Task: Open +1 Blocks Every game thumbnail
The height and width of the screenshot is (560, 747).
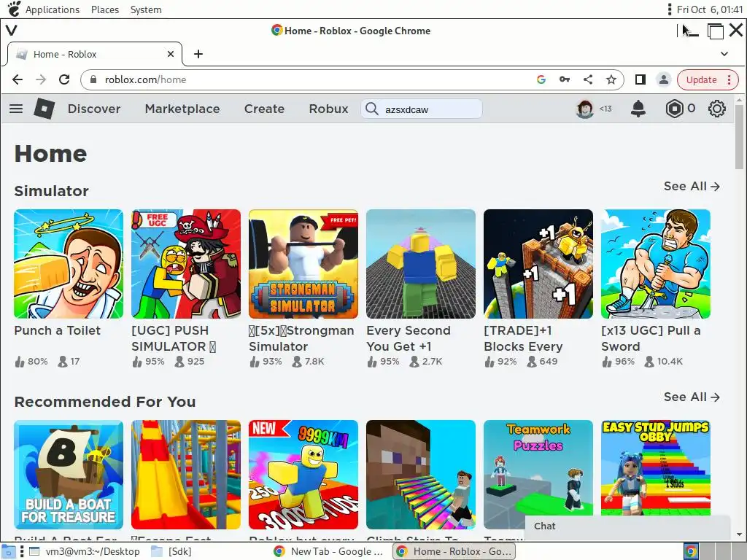Action: coord(538,264)
